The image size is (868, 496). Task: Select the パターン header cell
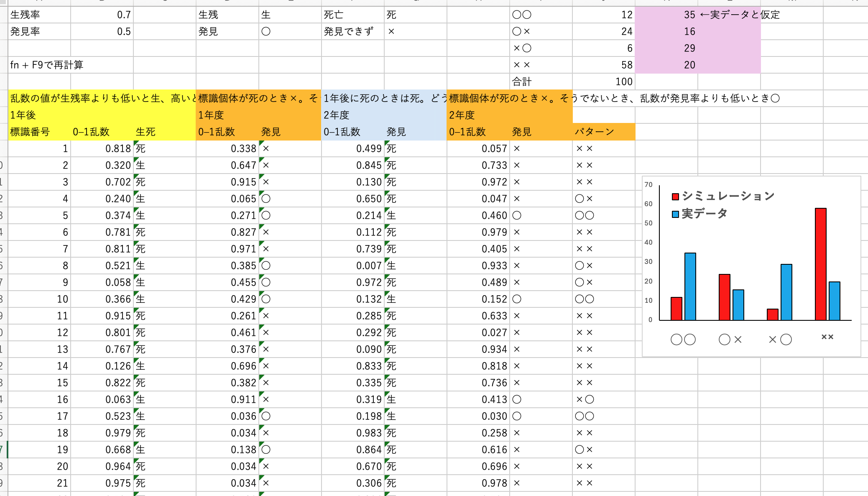tap(604, 132)
